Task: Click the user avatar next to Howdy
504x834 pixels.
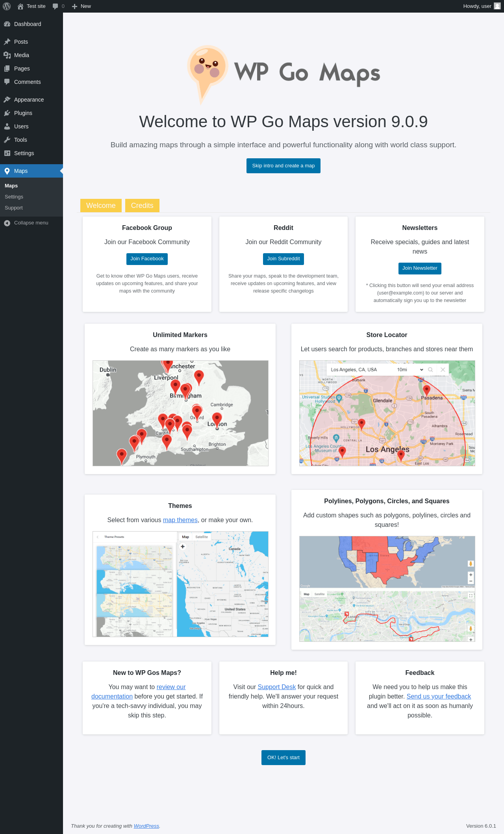Action: [x=497, y=6]
